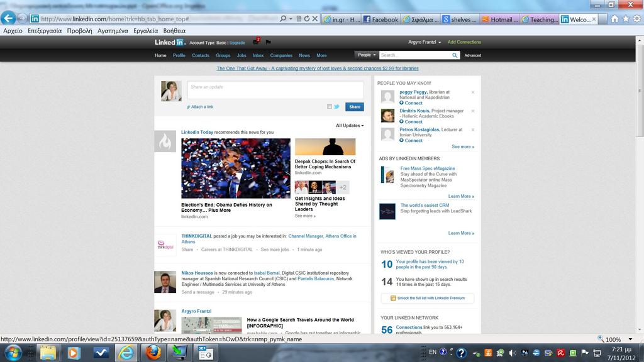The height and width of the screenshot is (362, 644).
Task: Switch to the Facebook browser tab
Action: click(381, 19)
